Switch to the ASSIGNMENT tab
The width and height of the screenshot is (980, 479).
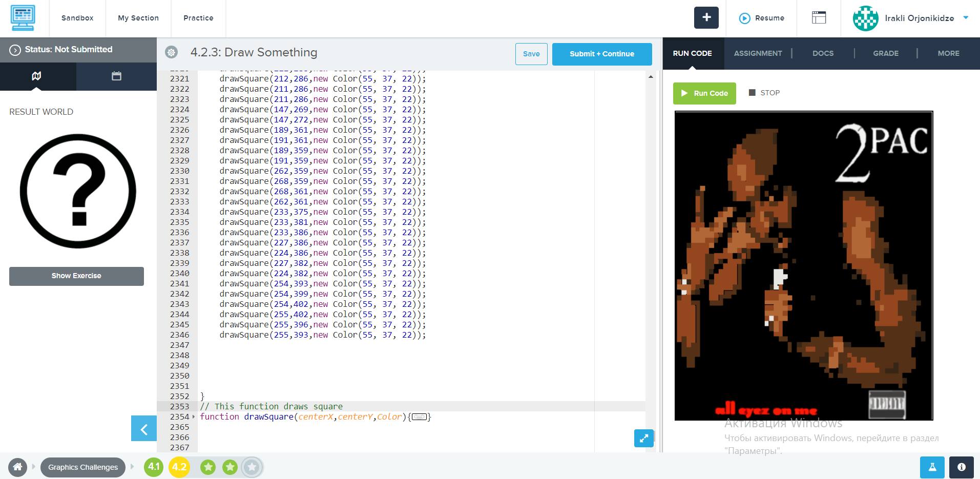(x=758, y=53)
